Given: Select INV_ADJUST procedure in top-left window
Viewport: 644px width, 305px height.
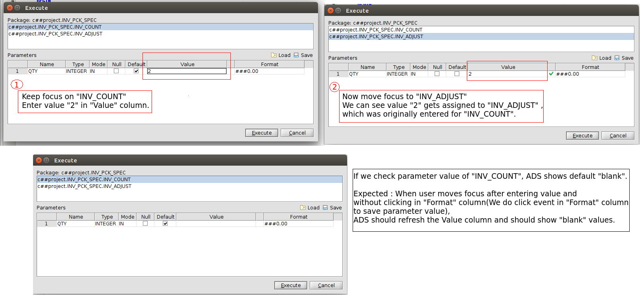Looking at the screenshot, I should pyautogui.click(x=160, y=34).
